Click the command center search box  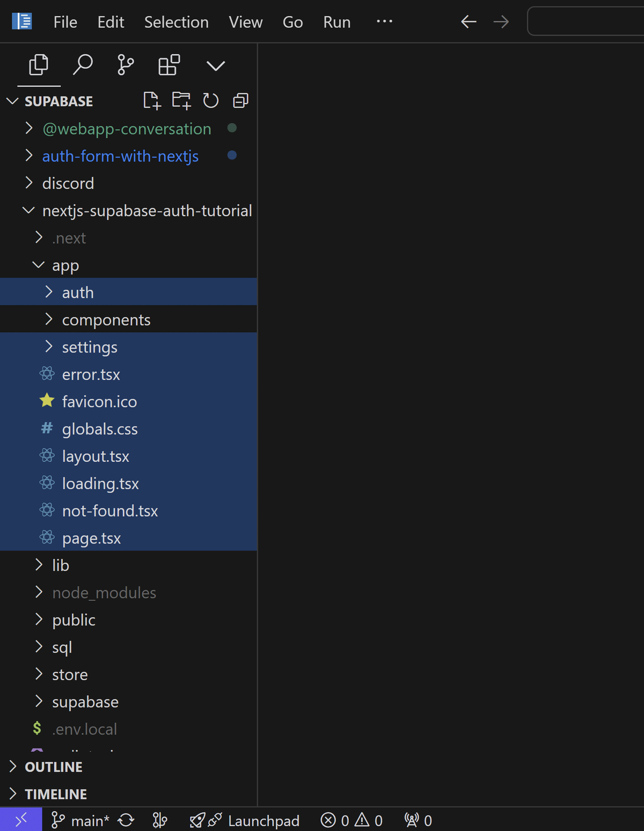click(586, 21)
